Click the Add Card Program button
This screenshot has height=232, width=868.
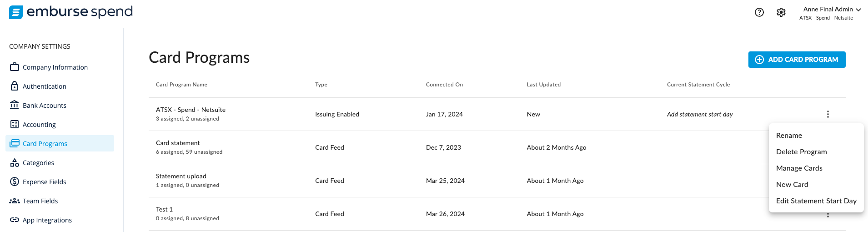(797, 60)
